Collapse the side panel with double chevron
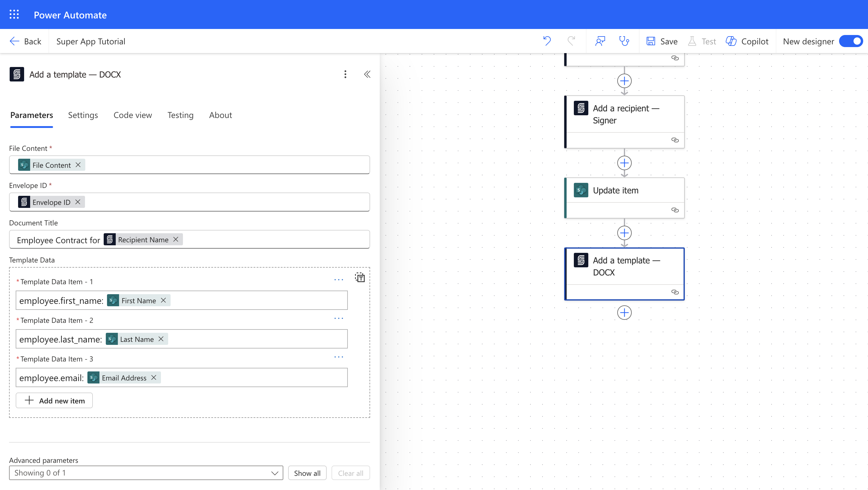Viewport: 868px width, 490px height. click(x=367, y=74)
